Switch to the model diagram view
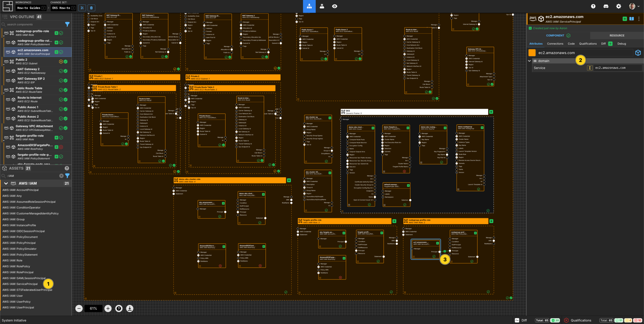 tap(309, 6)
